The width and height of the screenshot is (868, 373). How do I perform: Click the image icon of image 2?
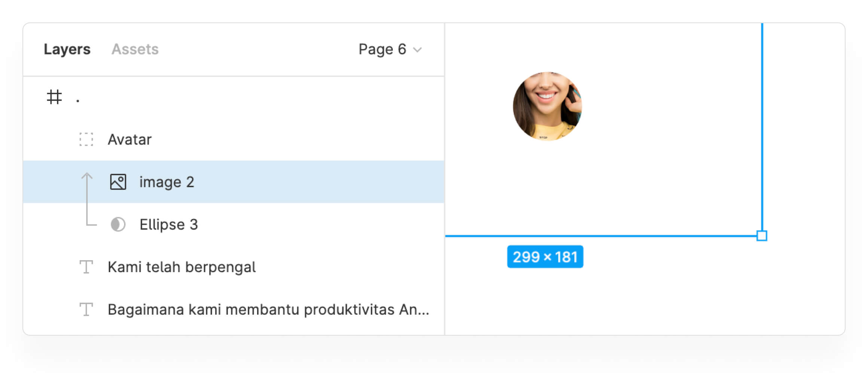(x=118, y=182)
